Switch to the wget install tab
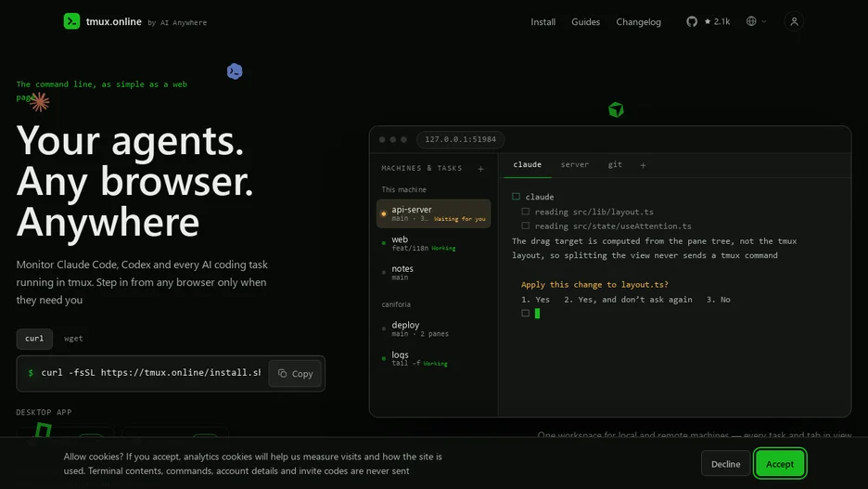Viewport: 868px width, 489px height. [73, 339]
